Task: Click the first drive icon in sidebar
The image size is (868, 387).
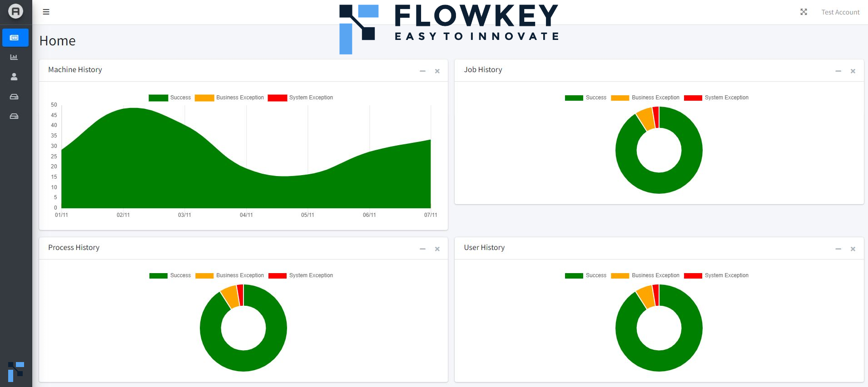Action: pyautogui.click(x=14, y=97)
